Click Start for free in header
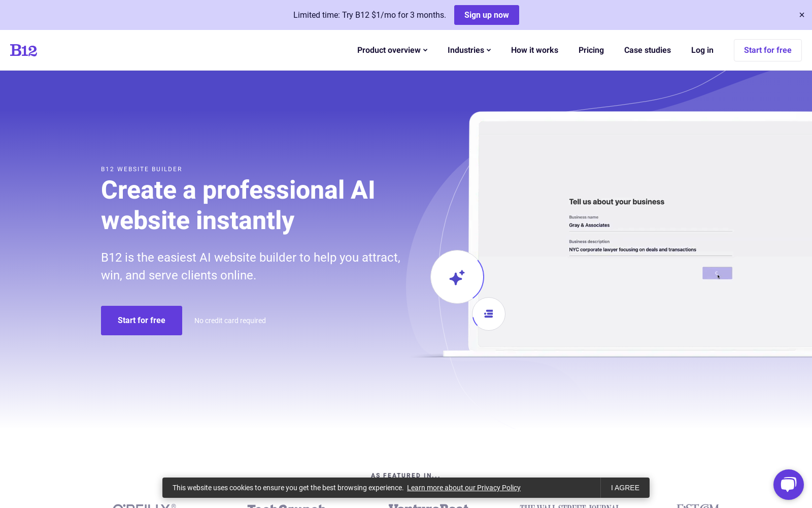 click(768, 50)
